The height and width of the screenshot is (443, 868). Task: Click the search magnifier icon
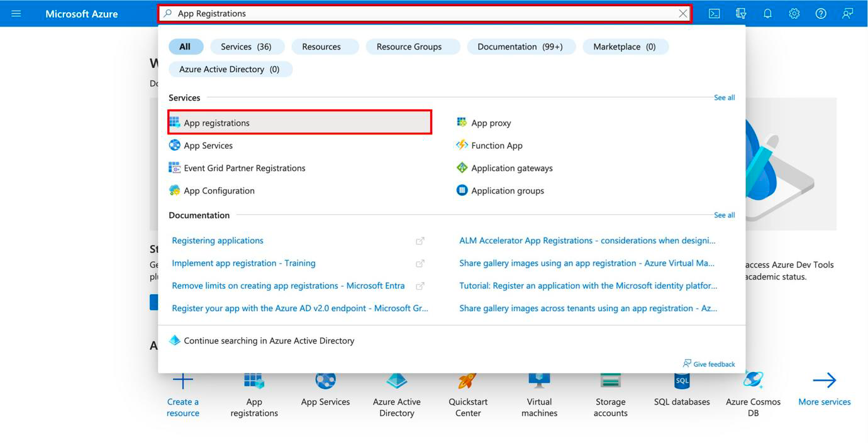point(168,13)
